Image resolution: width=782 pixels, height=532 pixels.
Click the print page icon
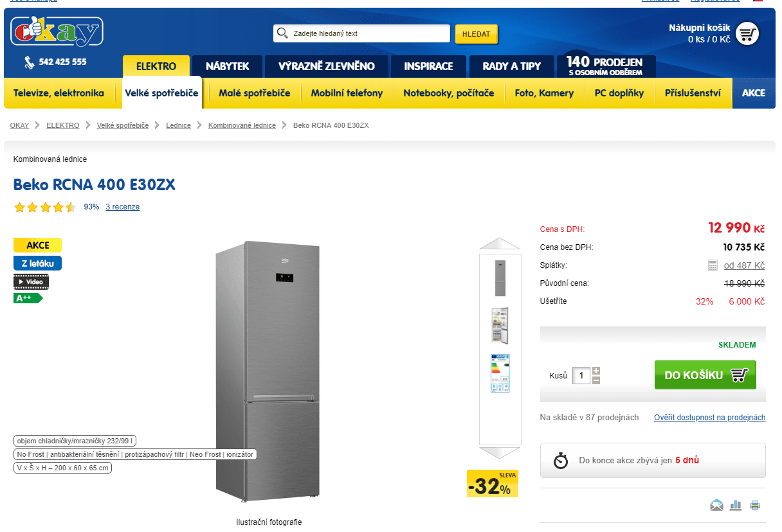755,505
